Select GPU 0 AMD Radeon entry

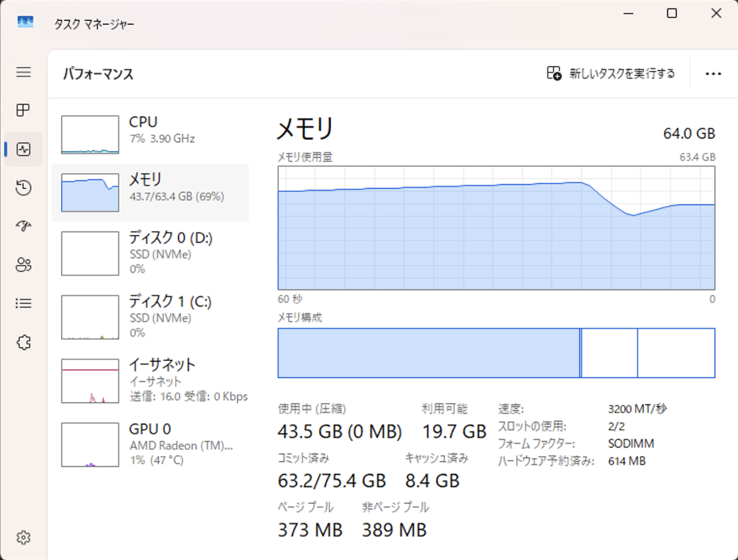pyautogui.click(x=150, y=444)
